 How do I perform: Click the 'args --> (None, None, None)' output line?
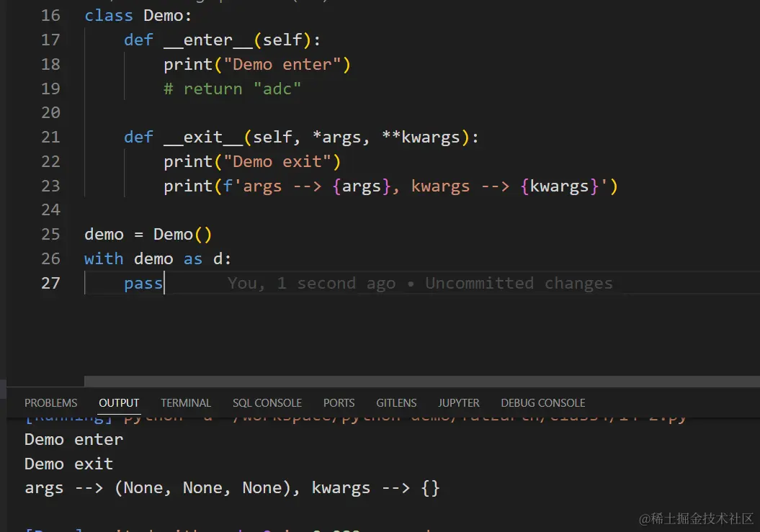coord(232,488)
